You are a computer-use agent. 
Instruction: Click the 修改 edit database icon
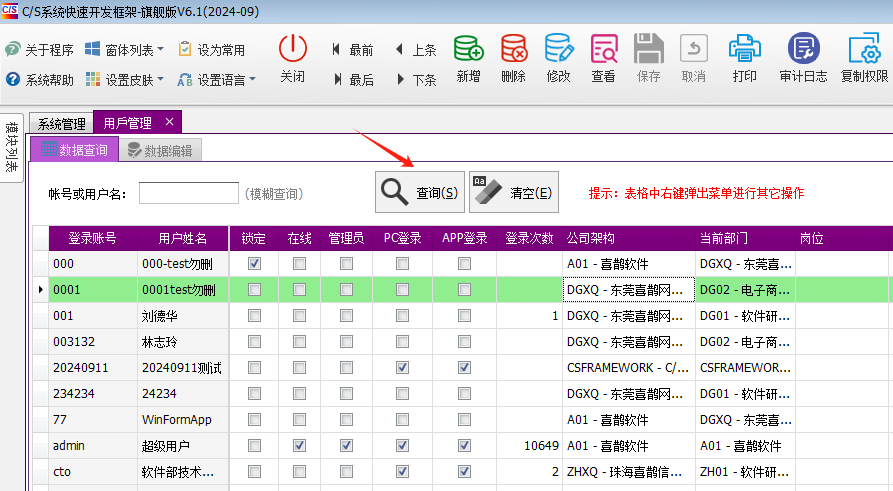coord(559,49)
